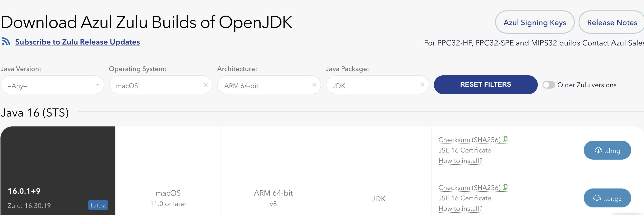Clear the JDK Java package filter

pyautogui.click(x=423, y=85)
